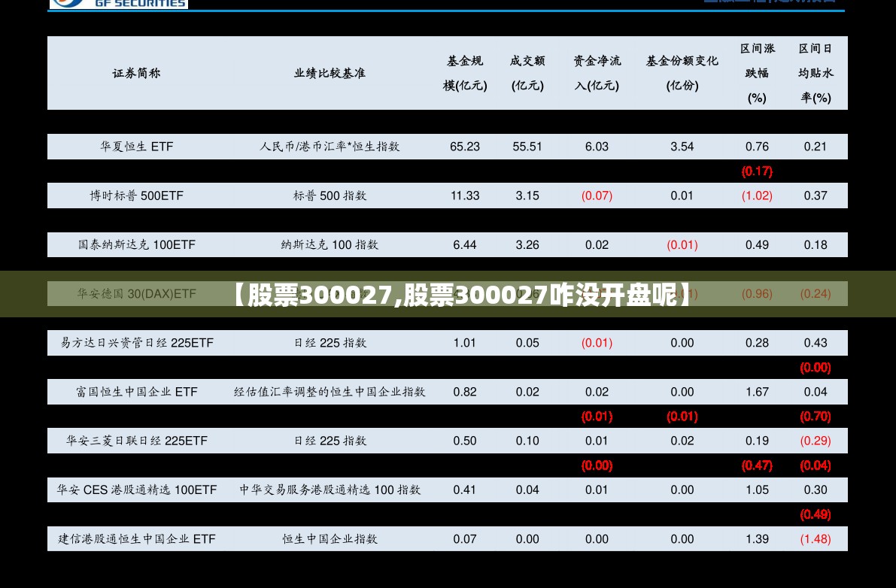The height and width of the screenshot is (588, 896).
Task: Select the 基金规模(亿元) header cell
Action: 465,73
